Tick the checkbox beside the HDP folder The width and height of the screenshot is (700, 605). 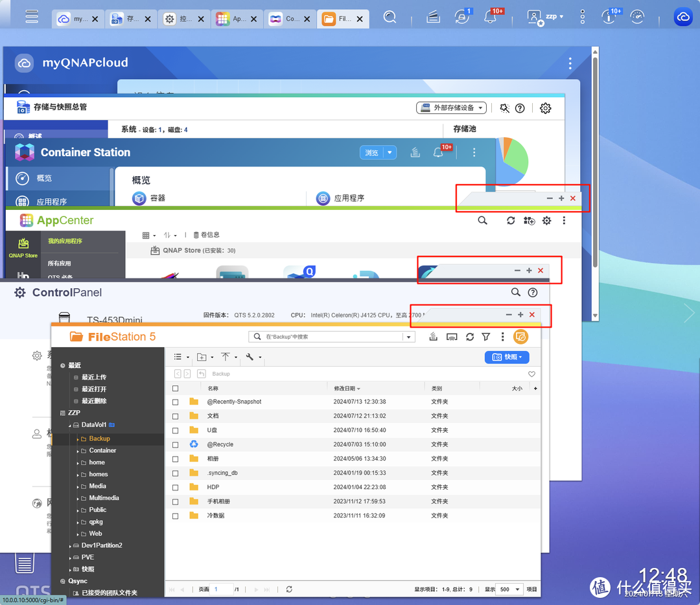[176, 487]
